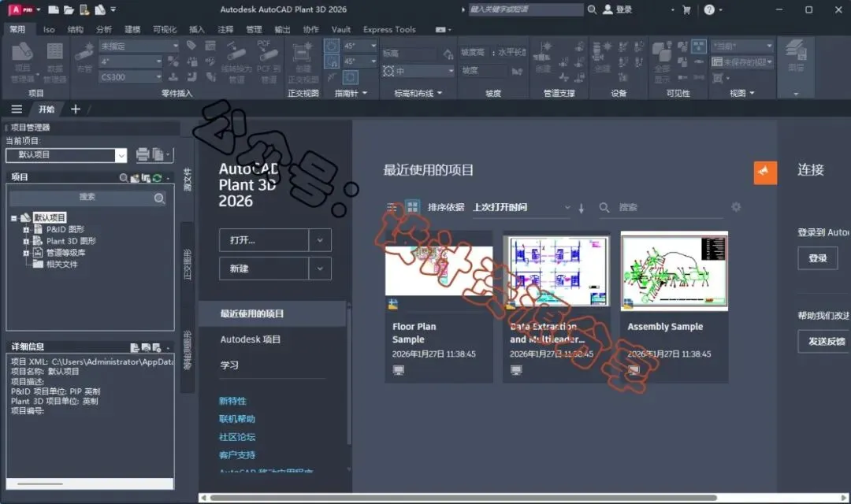This screenshot has height=504, width=851.
Task: Expand the 管道等级库 tree node
Action: (x=25, y=253)
